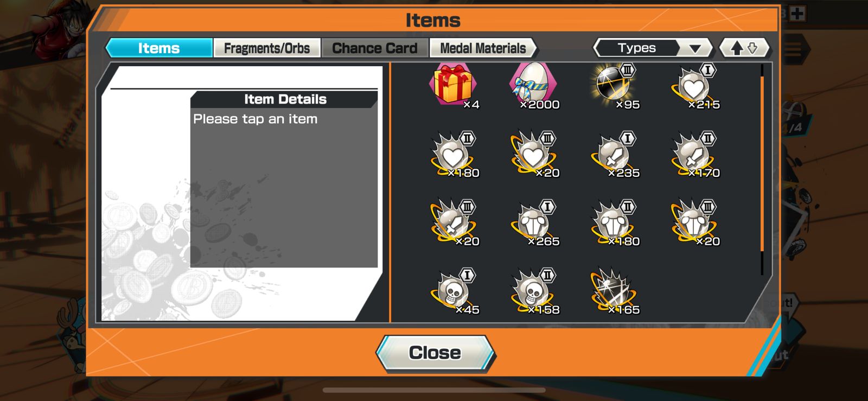Click the Close button

click(435, 353)
